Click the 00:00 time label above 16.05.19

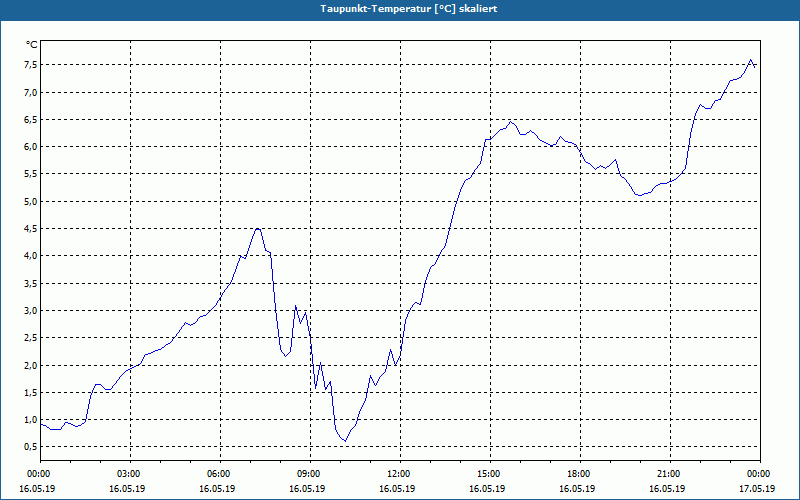41,474
